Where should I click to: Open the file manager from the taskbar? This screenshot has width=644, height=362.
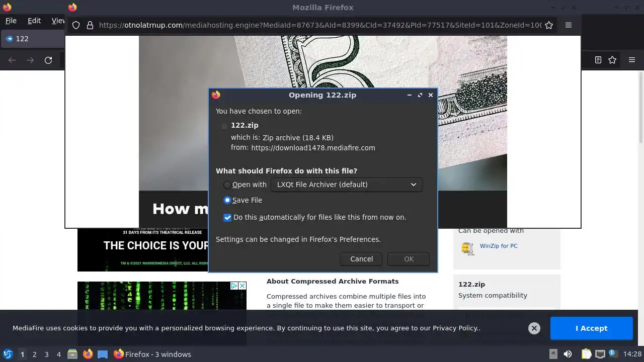[x=72, y=354]
